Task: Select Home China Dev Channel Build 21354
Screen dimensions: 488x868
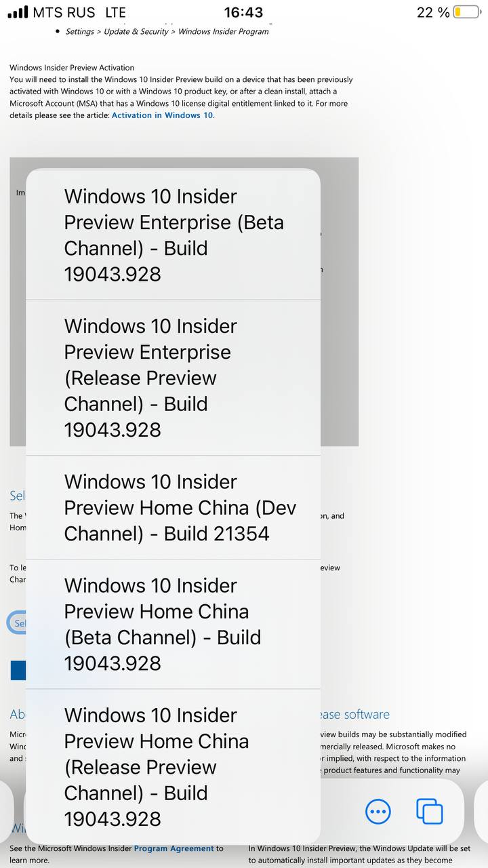Action: click(174, 507)
